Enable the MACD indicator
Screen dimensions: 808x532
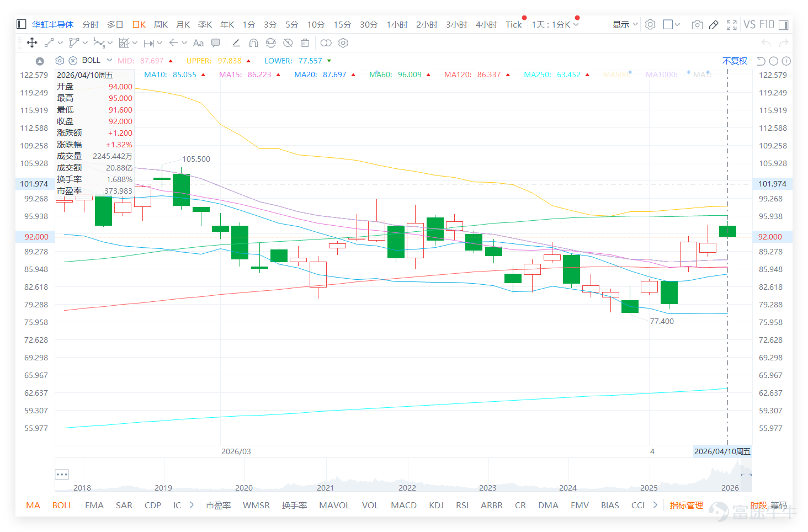[403, 505]
